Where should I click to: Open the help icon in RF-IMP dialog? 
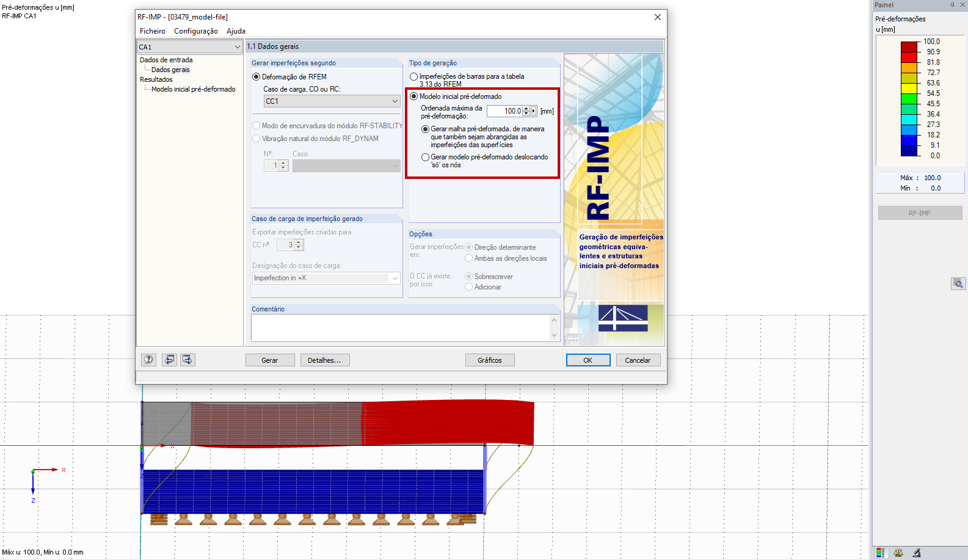(x=148, y=360)
